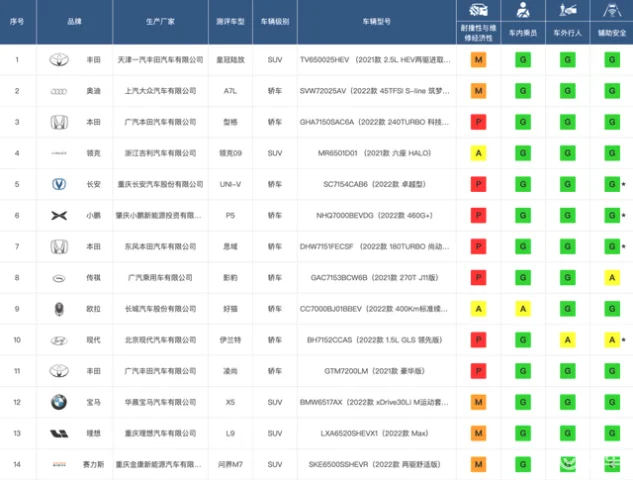Click the BMW roundel logo
The height and width of the screenshot is (480, 633).
[59, 402]
